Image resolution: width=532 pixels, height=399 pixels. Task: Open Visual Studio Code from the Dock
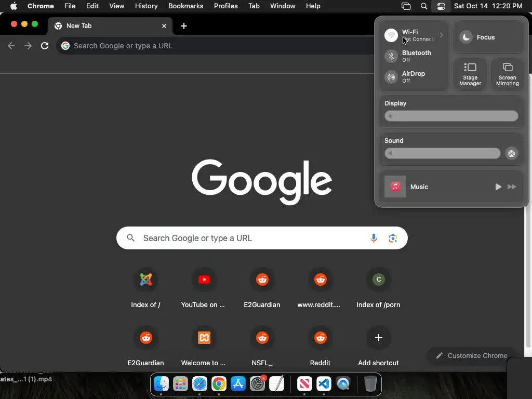click(x=324, y=384)
